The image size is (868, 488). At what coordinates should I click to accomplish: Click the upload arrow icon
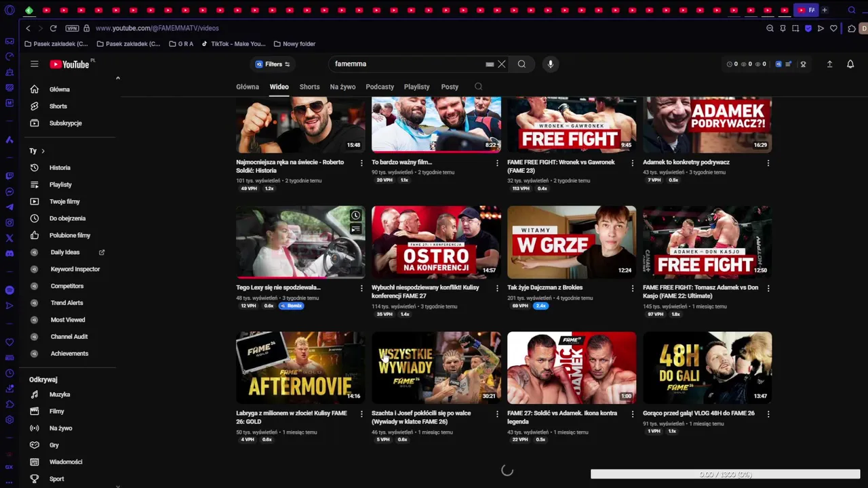[829, 64]
